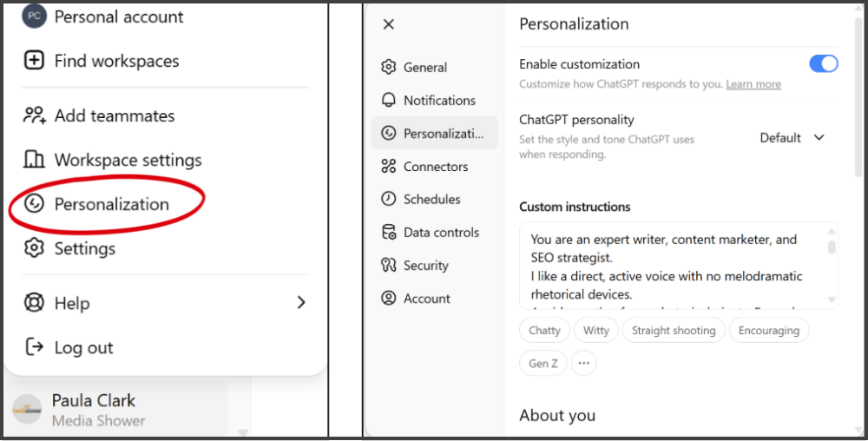This screenshot has width=868, height=441.
Task: Click the Help lifebuoy icon
Action: tap(34, 303)
